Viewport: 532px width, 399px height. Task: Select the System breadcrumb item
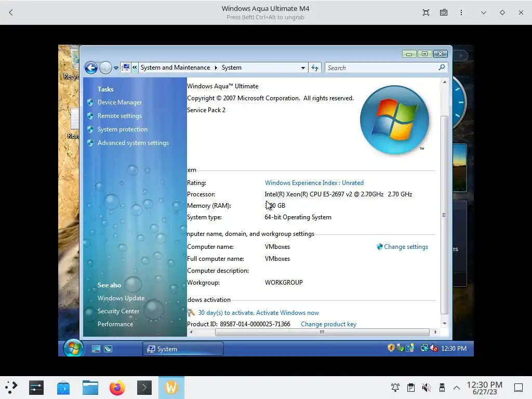pos(231,68)
